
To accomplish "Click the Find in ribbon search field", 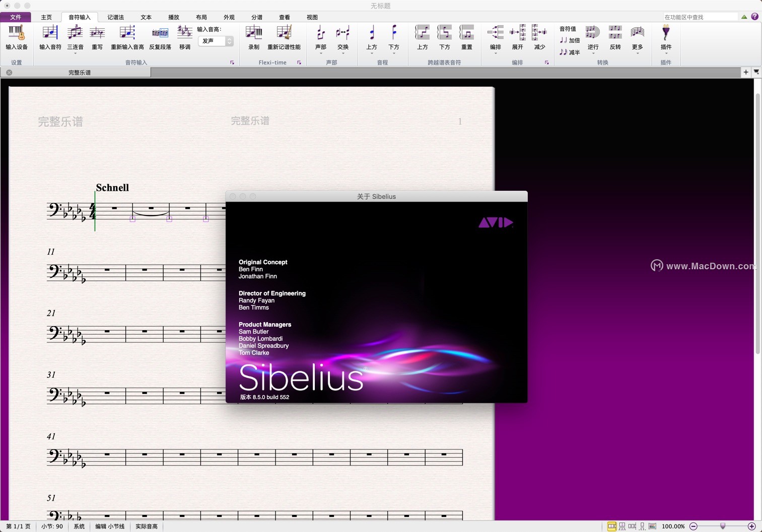I will 700,17.
